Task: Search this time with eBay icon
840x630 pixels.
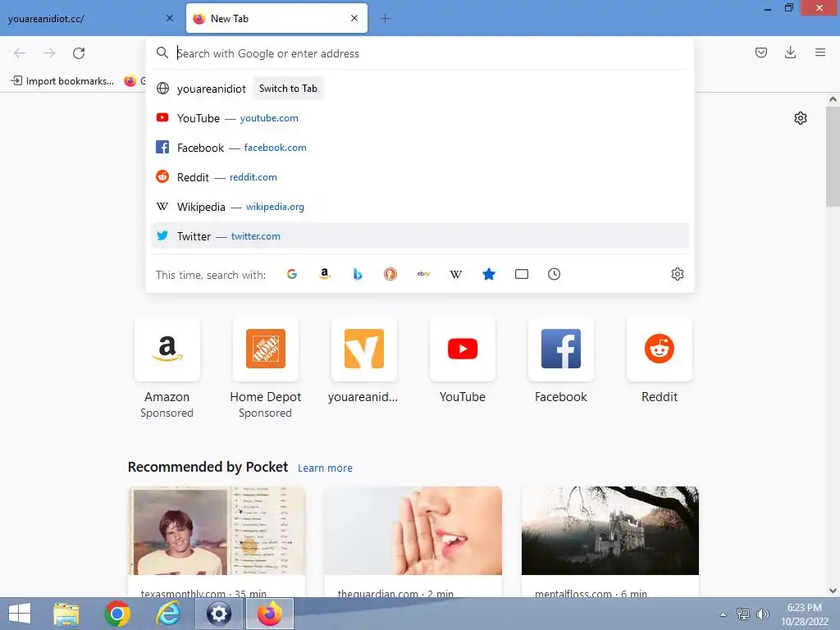Action: (x=423, y=274)
